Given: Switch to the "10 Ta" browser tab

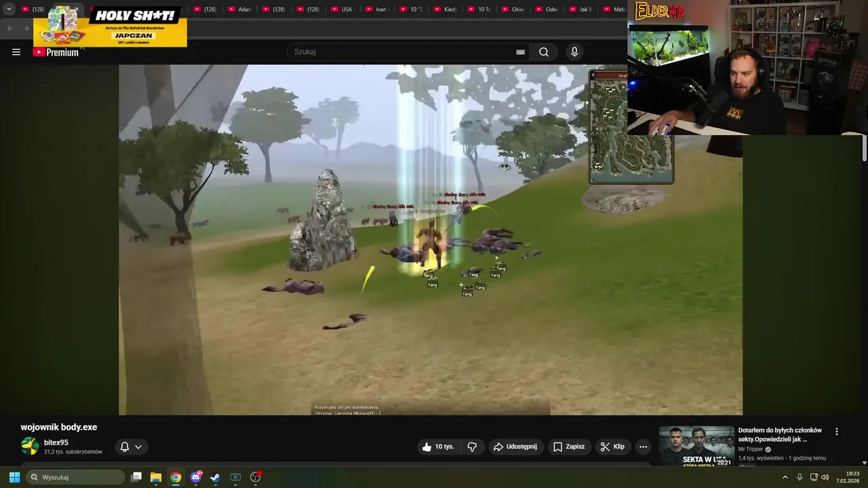Looking at the screenshot, I should (479, 9).
